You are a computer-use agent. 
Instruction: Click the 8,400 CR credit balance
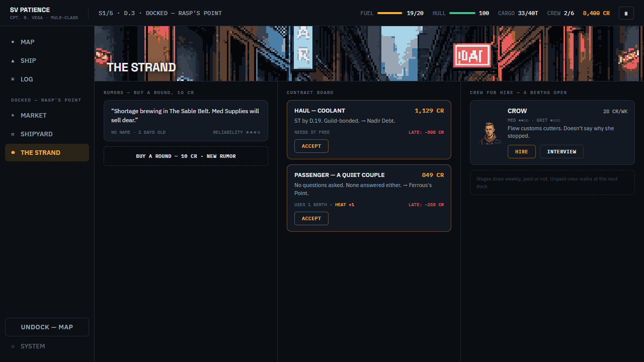tap(596, 13)
